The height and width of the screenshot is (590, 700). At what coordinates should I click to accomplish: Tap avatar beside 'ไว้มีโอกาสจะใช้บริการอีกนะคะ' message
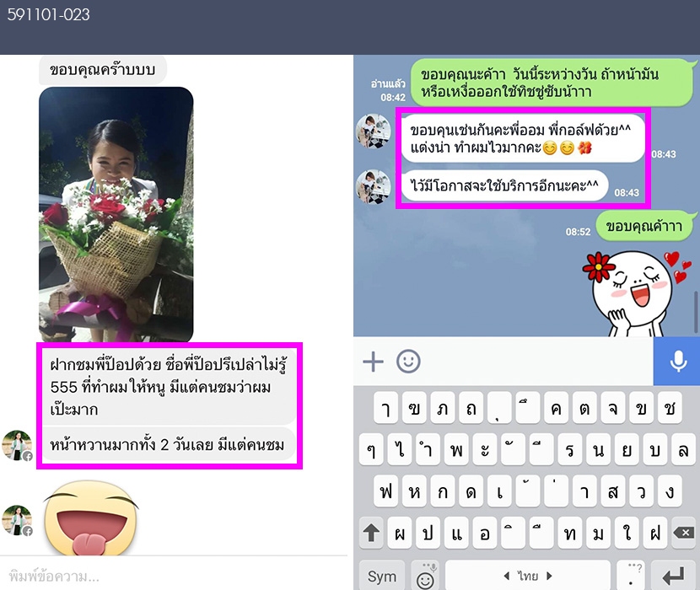tap(374, 186)
